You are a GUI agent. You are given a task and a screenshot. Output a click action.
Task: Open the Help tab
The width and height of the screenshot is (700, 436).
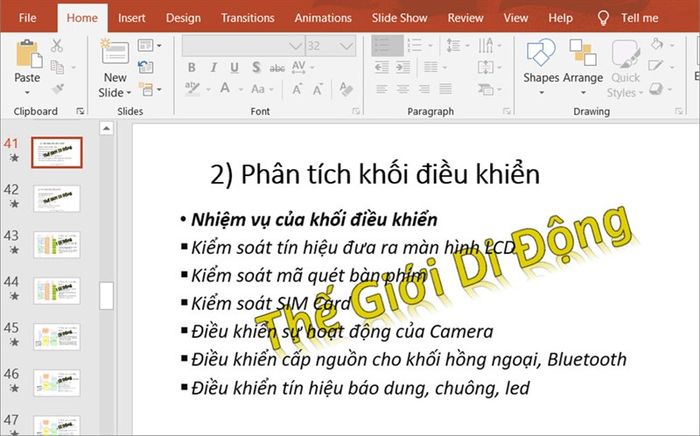[560, 18]
